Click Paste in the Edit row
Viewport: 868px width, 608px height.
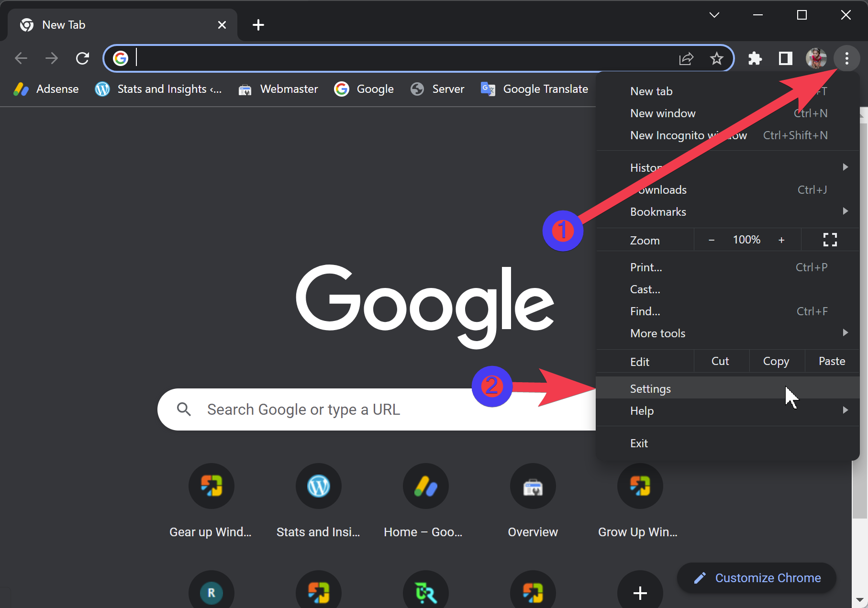click(832, 361)
